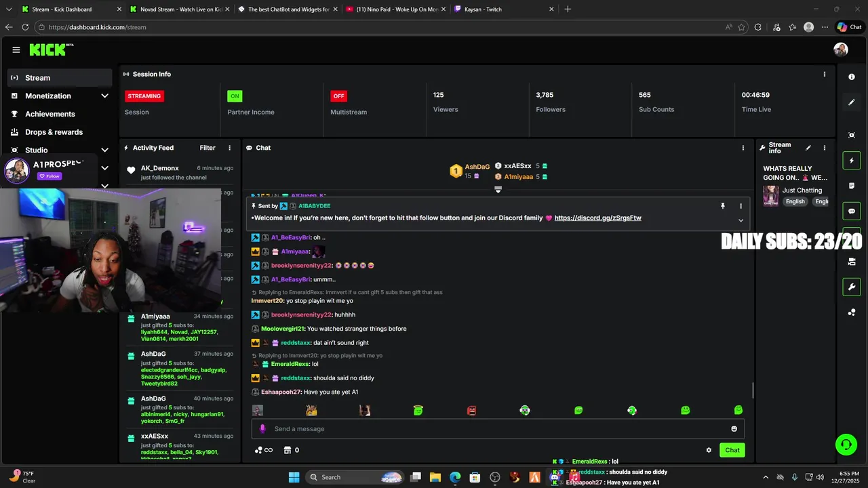Open the Activity Feed Filter dropdown

(x=208, y=148)
